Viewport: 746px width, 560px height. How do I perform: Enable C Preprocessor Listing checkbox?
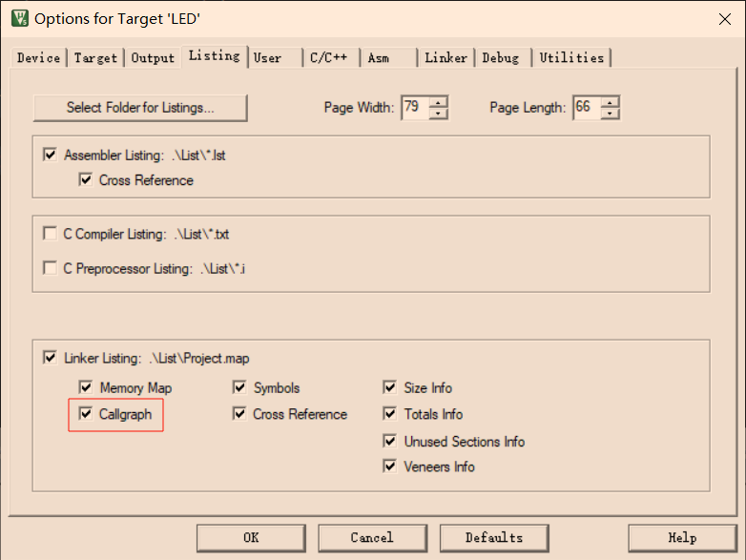point(50,268)
